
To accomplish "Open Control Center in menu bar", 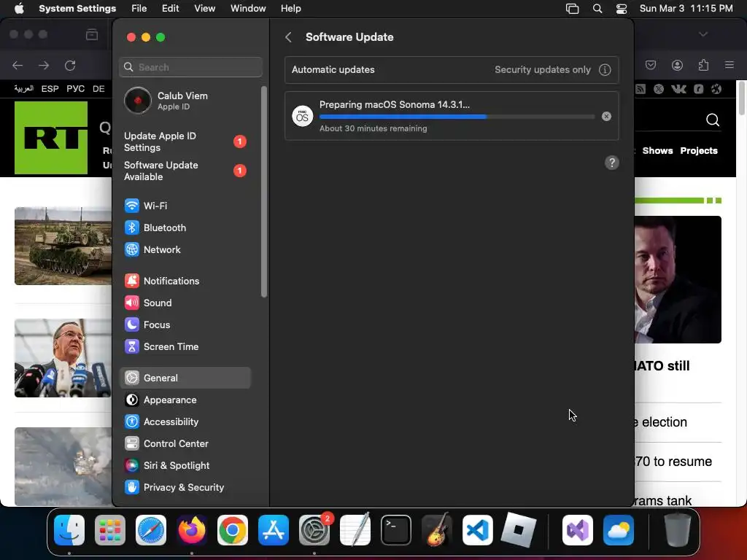I will (x=622, y=9).
